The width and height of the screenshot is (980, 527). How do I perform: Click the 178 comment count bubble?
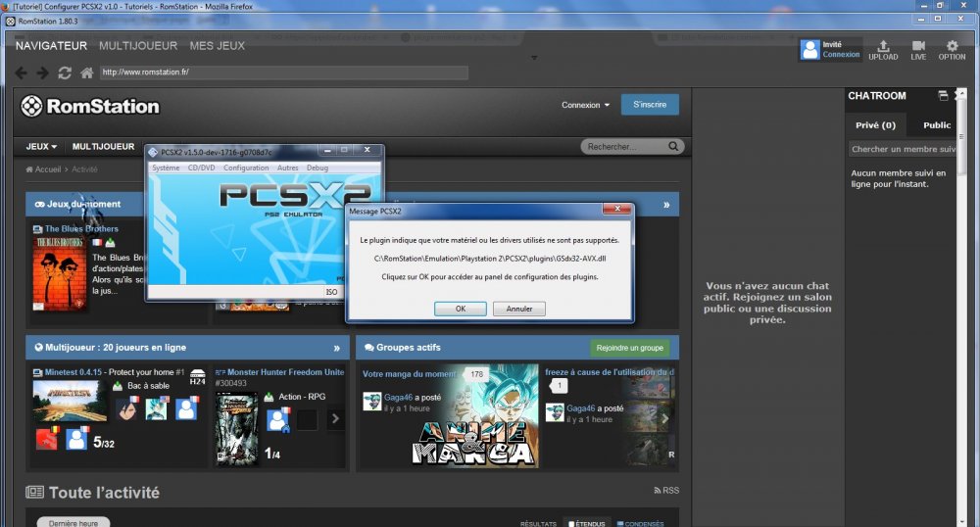[x=477, y=374]
